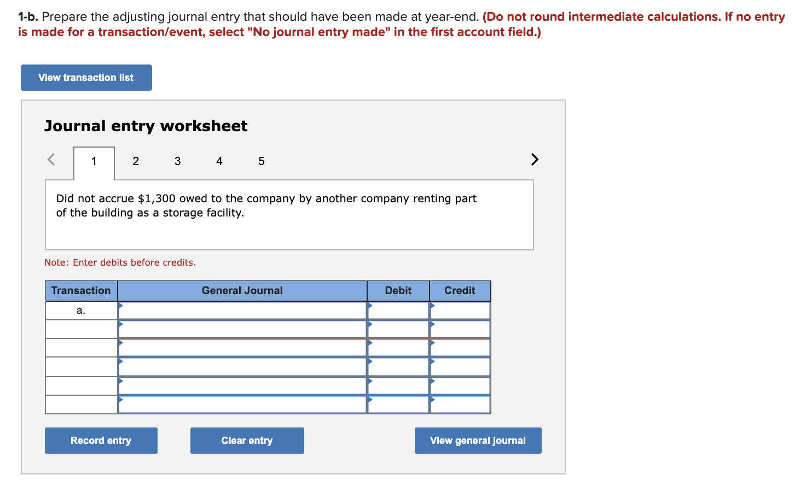812x504 pixels.
Task: Open General Journal account dropdown in third row
Action: click(x=242, y=348)
